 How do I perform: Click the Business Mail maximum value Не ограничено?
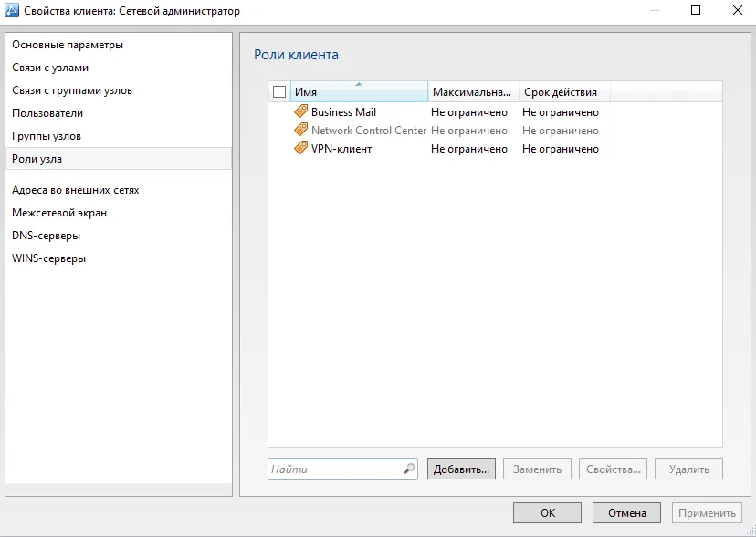click(469, 112)
